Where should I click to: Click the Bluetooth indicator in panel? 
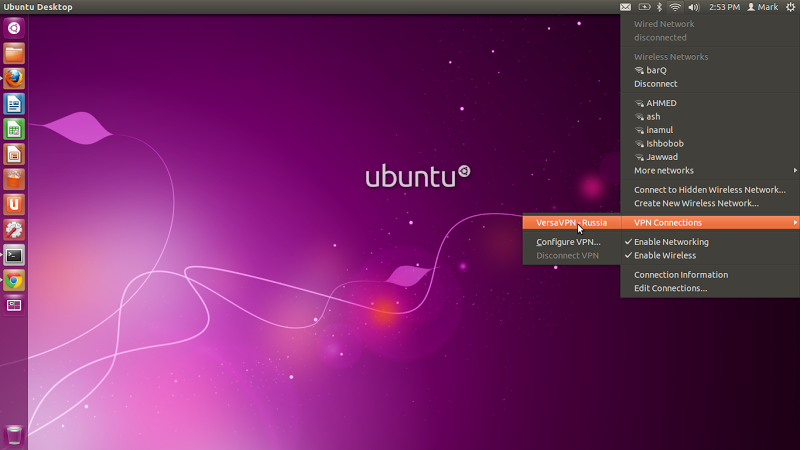[x=659, y=7]
